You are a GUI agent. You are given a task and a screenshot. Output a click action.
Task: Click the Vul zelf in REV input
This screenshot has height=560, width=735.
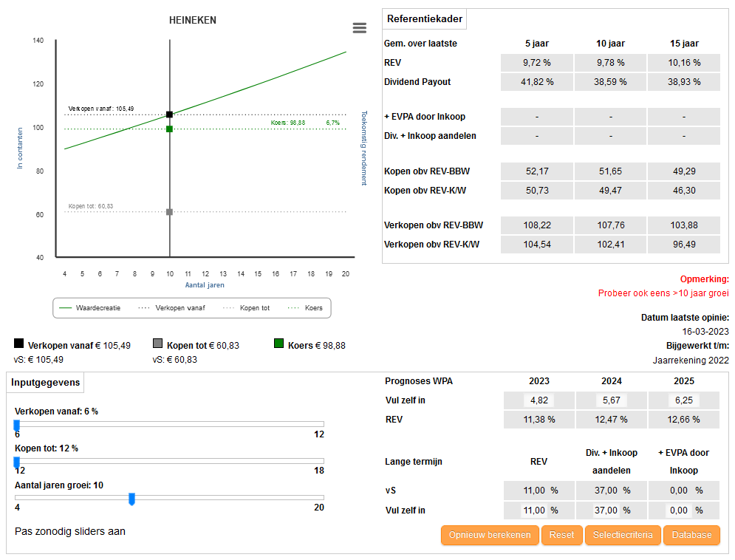[x=534, y=511]
